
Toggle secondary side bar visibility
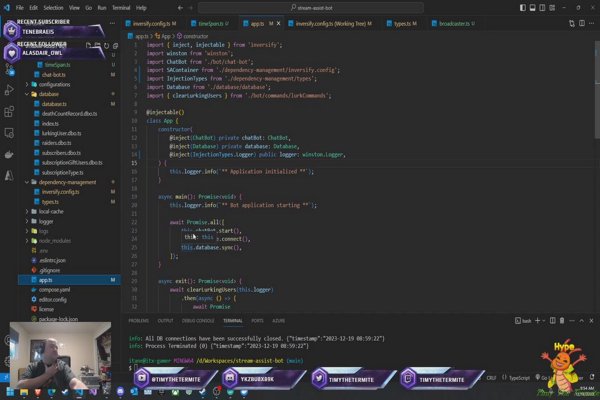(x=542, y=8)
